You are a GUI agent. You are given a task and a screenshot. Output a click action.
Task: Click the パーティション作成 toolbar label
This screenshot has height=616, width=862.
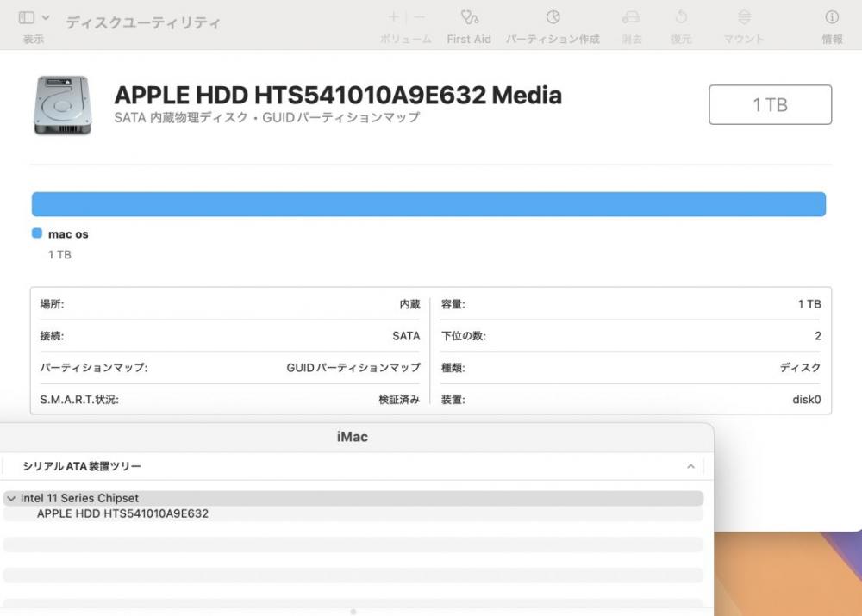[553, 39]
